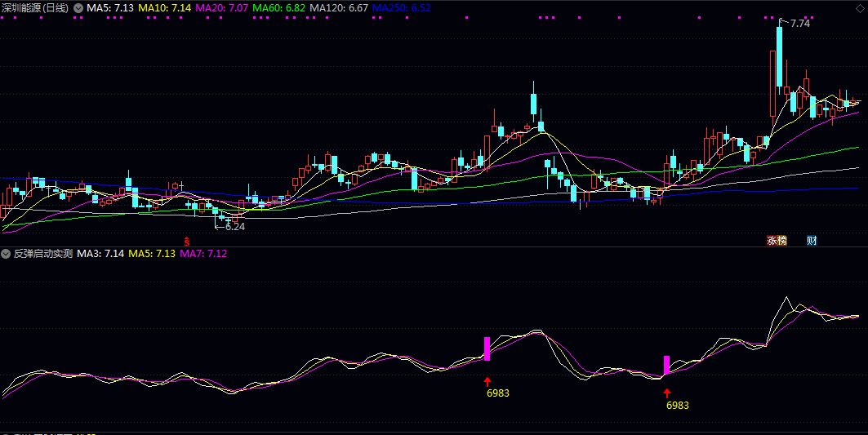Viewport: 868px width, 435px height.
Task: Open the dropdown arrow beside 深圳能源(日线)
Action: pos(78,7)
